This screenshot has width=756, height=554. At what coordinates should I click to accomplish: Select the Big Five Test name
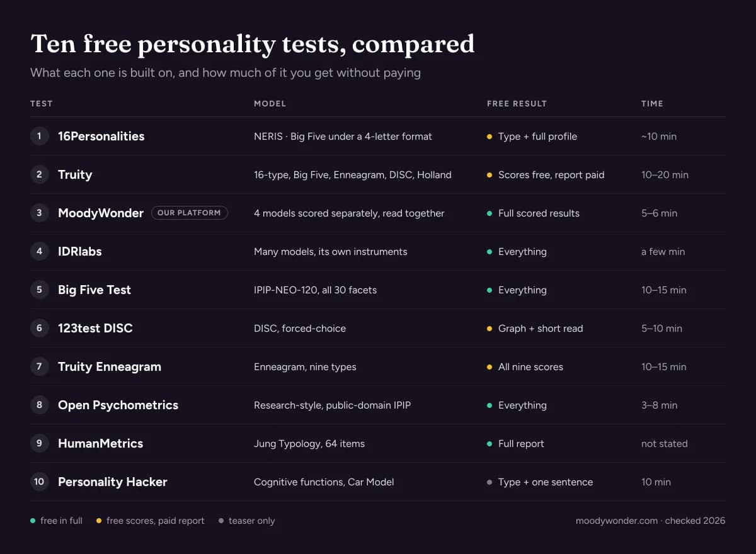(x=94, y=290)
